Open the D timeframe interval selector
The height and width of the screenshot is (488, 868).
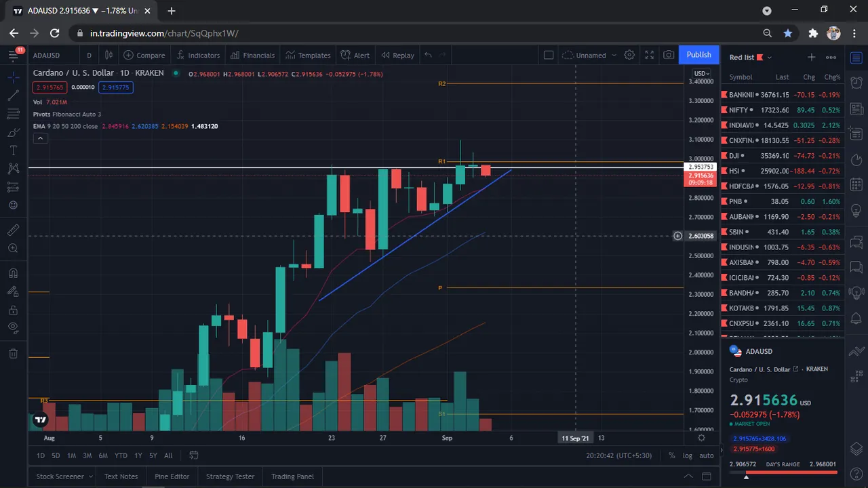pyautogui.click(x=89, y=55)
